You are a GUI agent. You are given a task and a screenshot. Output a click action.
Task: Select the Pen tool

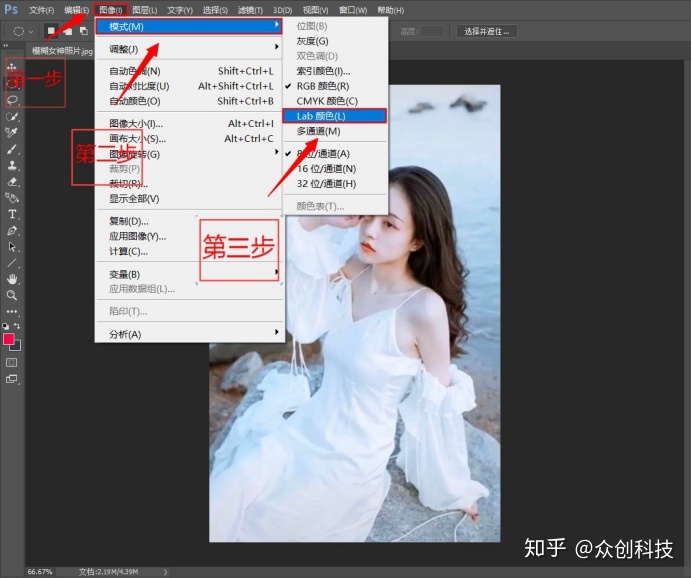[x=12, y=230]
